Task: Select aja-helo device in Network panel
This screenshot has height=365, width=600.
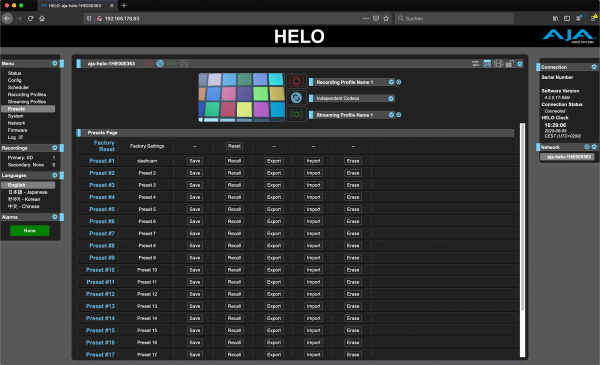Action: pos(568,157)
